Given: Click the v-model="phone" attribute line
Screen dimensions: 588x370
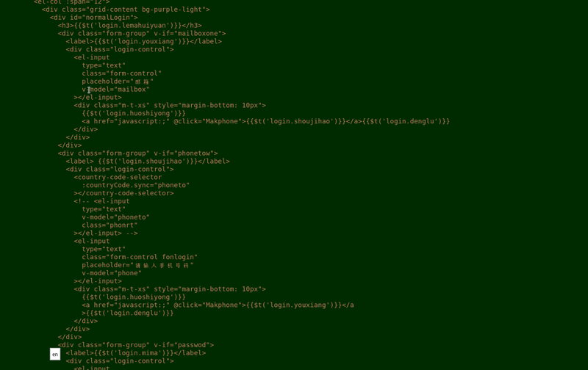Looking at the screenshot, I should 112,273.
